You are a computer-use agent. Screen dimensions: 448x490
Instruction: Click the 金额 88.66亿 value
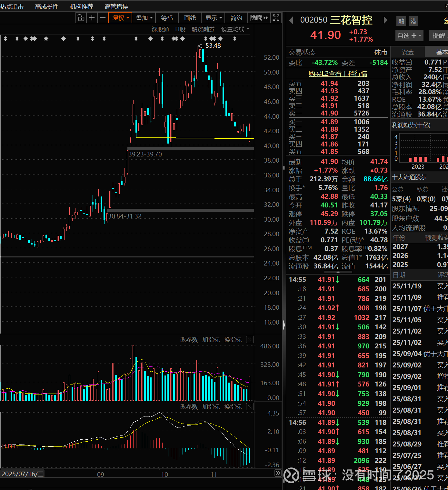[375, 179]
